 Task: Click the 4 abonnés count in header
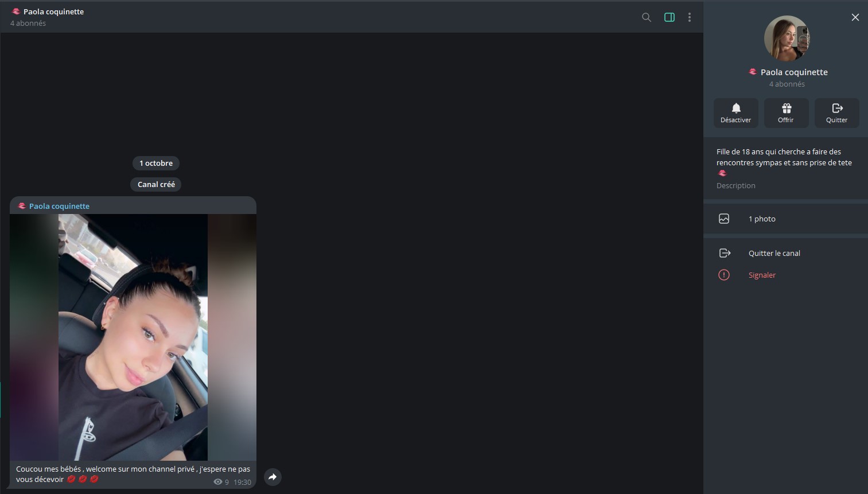(28, 23)
